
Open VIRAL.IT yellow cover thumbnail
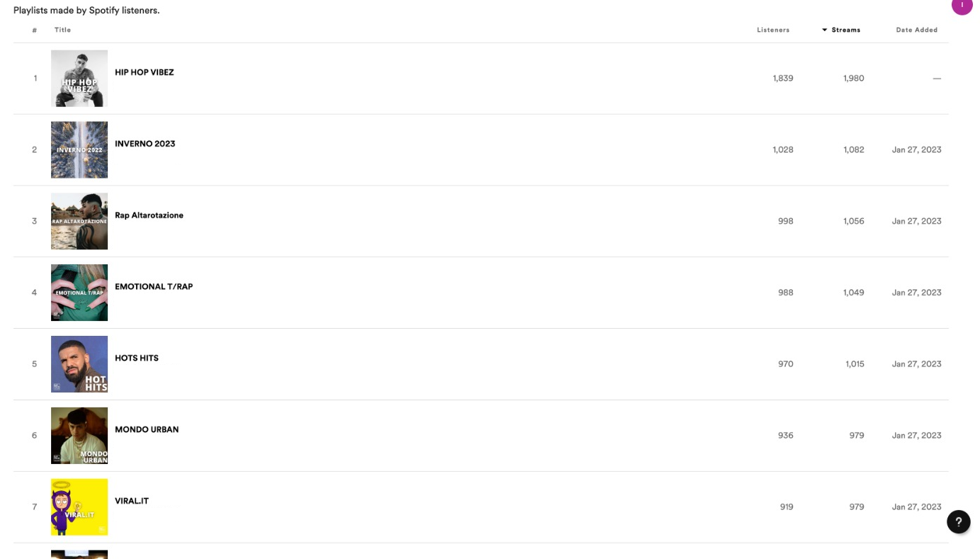coord(79,507)
